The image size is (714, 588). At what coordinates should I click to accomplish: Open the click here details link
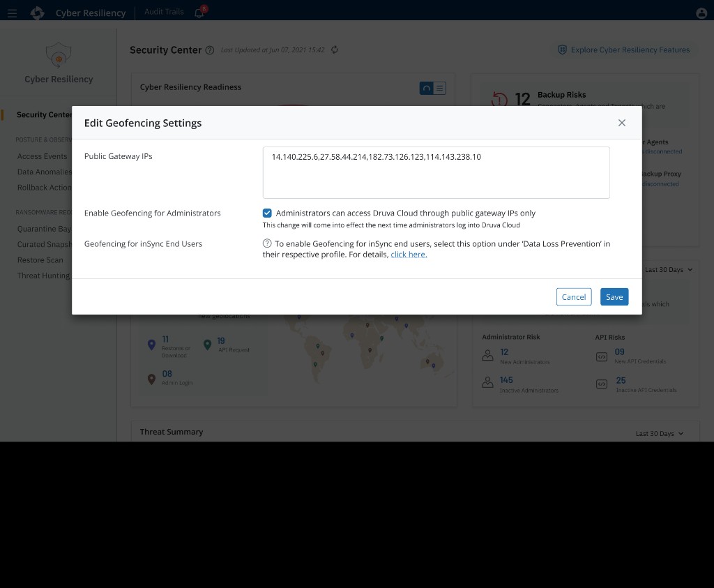pos(409,254)
